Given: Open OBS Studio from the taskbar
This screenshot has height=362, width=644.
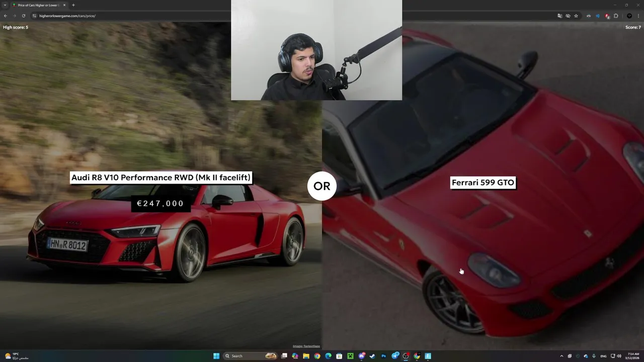Looking at the screenshot, I should pos(406,356).
